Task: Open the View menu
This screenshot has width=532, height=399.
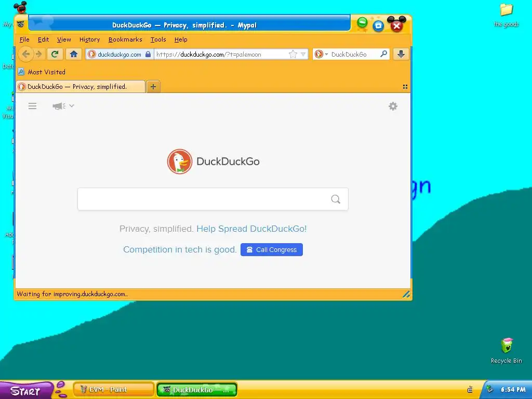Action: (x=64, y=39)
